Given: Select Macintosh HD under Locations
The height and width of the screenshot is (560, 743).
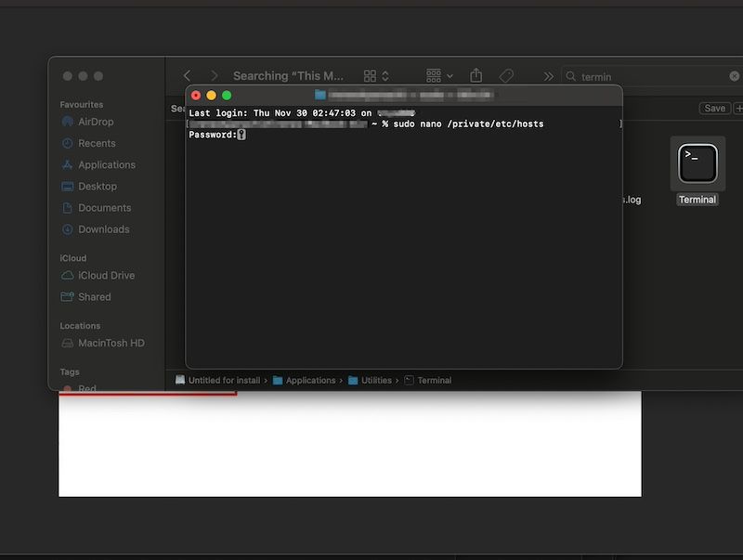Looking at the screenshot, I should 111,344.
